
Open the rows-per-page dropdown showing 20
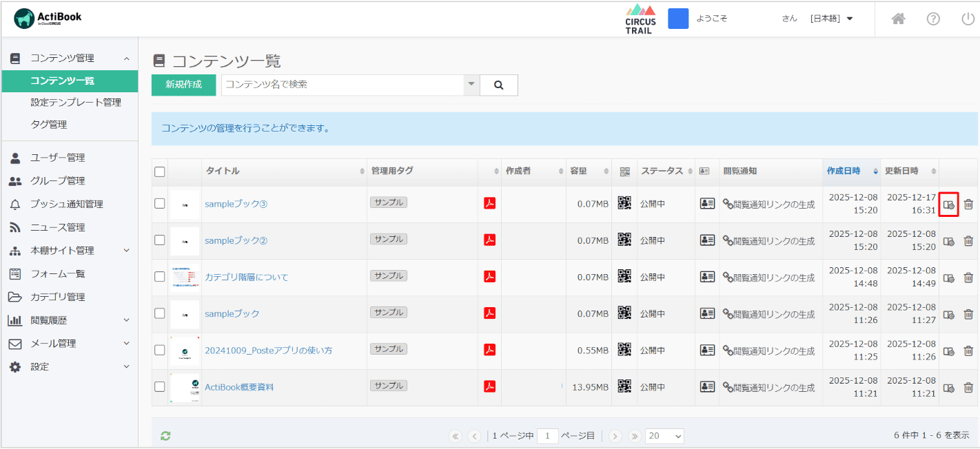click(665, 436)
